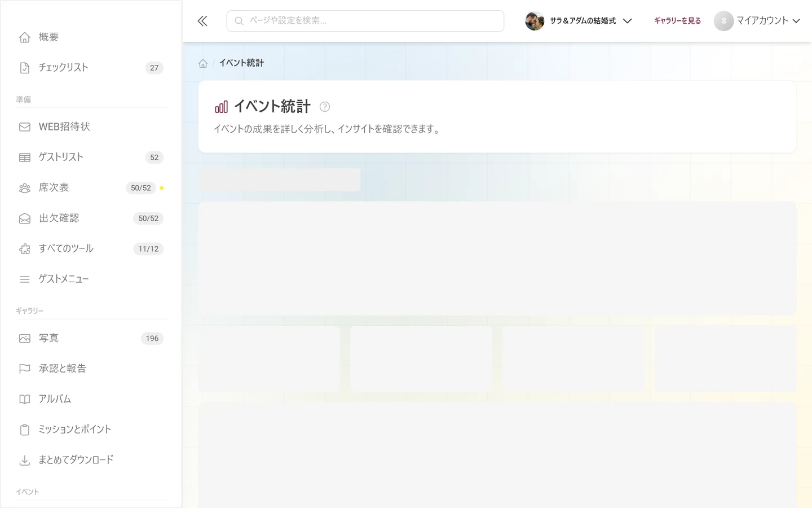Click the S account avatar
This screenshot has width=812, height=508.
coord(723,21)
